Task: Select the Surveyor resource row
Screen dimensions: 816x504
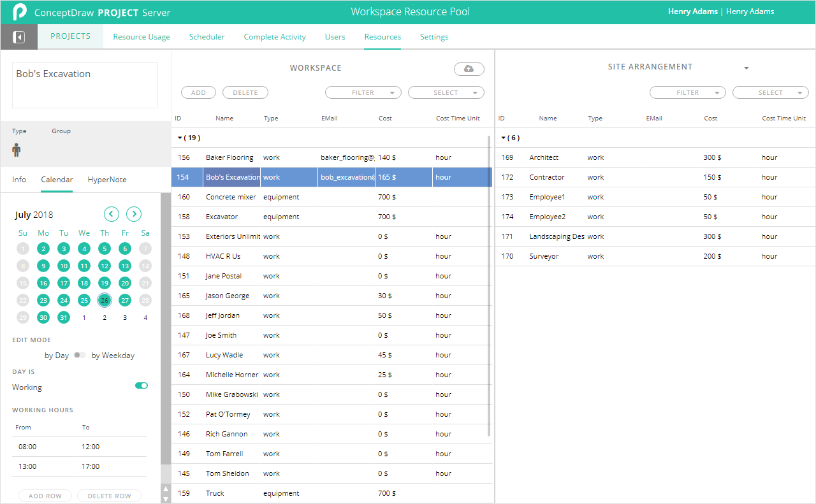Action: (655, 256)
